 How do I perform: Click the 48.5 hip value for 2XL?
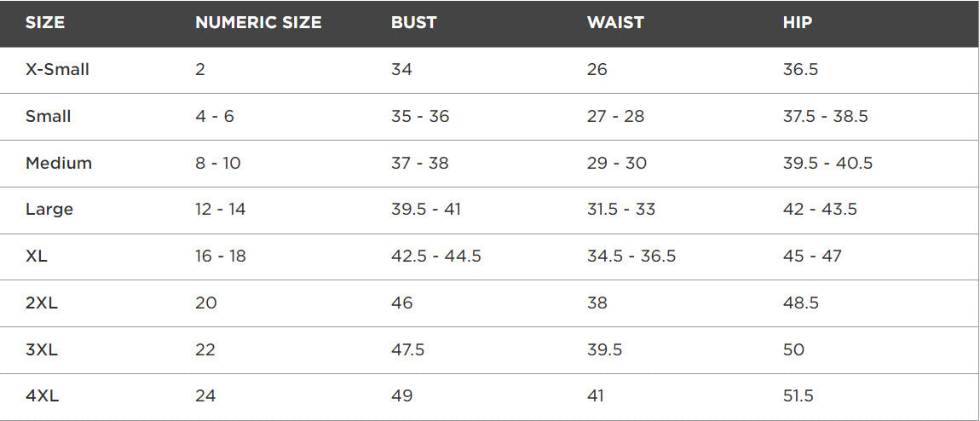[x=801, y=303]
